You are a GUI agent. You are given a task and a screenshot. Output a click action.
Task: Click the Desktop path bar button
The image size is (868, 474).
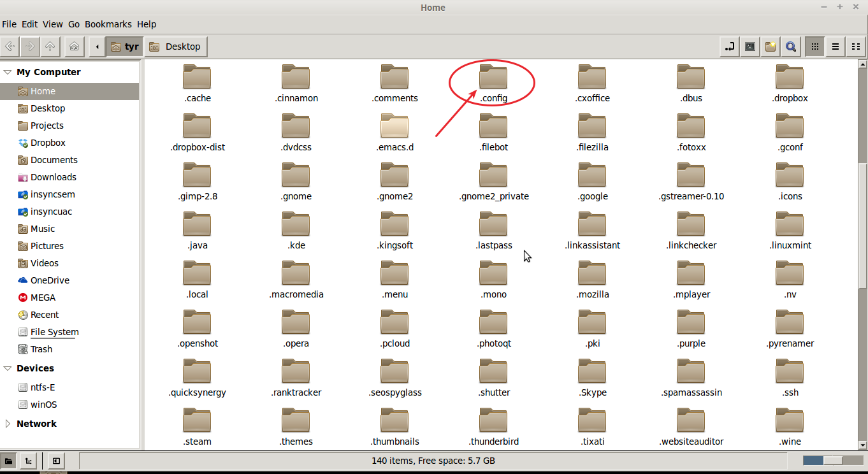tap(175, 47)
